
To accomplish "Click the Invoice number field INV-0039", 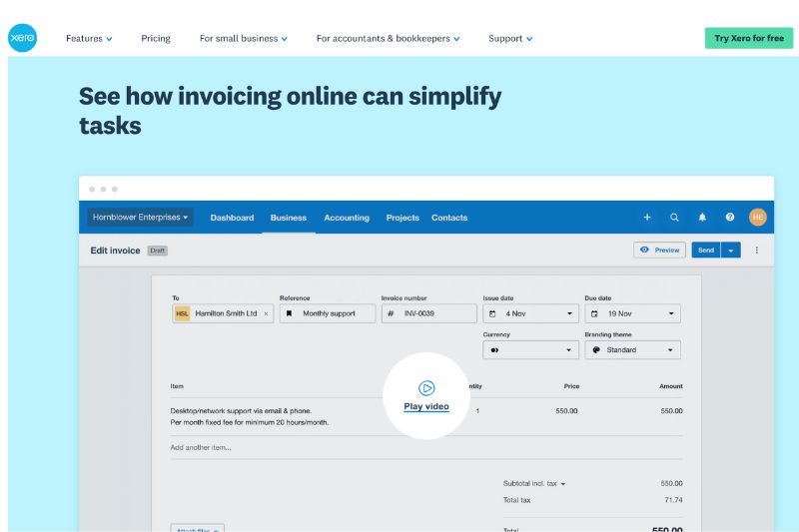I will (429, 313).
